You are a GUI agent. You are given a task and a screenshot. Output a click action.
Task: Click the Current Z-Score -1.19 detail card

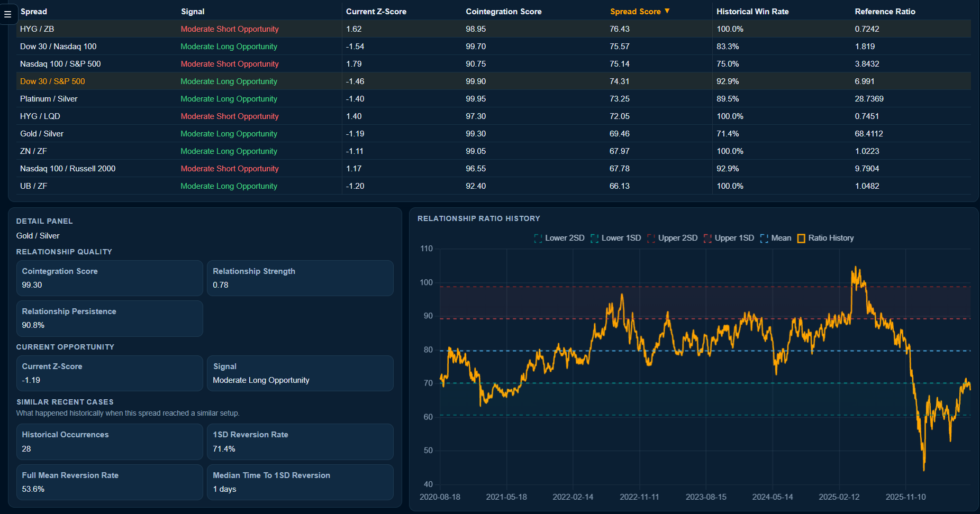point(110,373)
